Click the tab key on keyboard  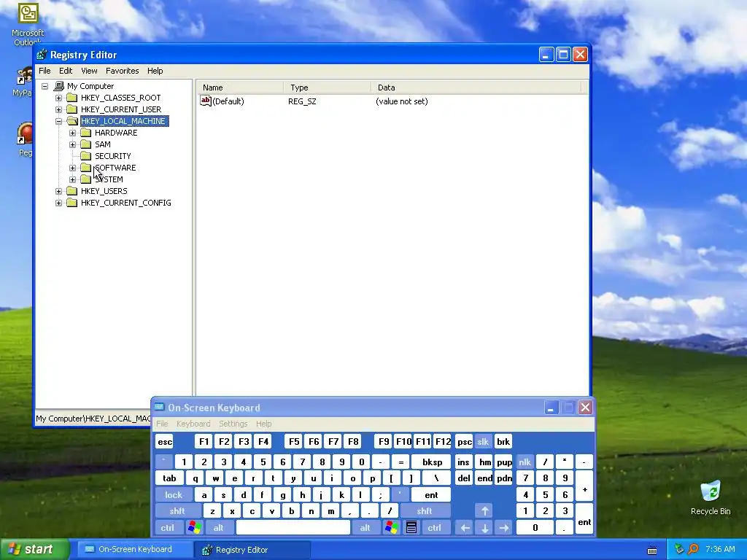click(x=169, y=478)
